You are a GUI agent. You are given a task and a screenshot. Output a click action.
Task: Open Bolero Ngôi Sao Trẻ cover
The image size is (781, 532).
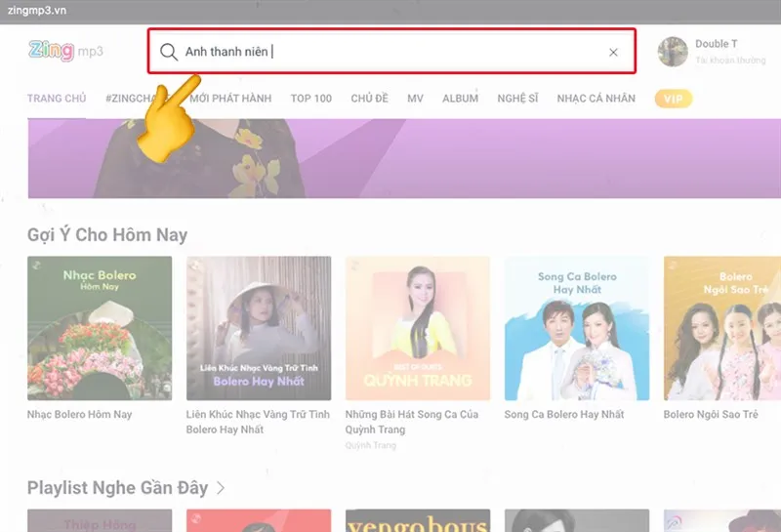[722, 328]
